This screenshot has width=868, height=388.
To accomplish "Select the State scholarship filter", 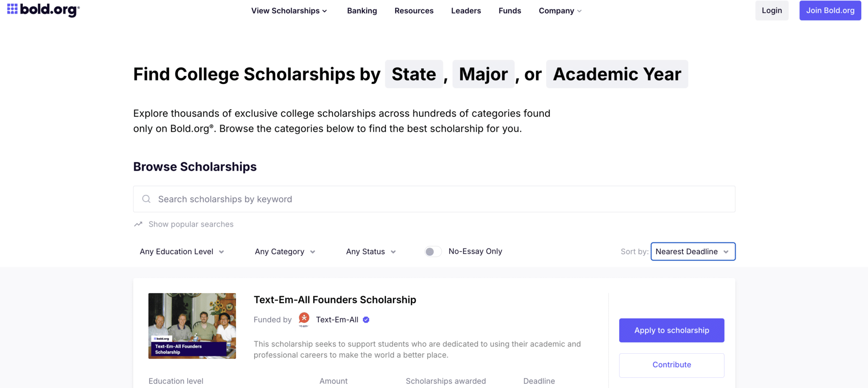I will (x=414, y=74).
